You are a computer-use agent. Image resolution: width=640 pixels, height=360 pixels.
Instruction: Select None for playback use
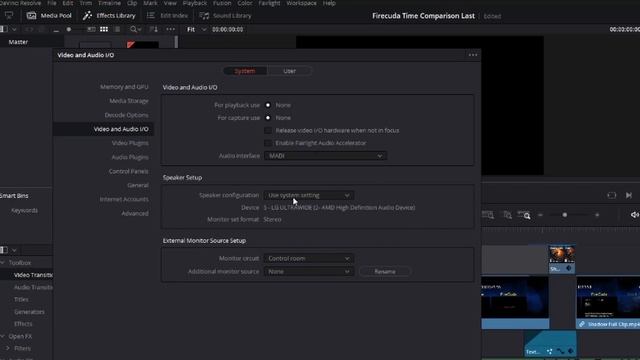[268, 105]
